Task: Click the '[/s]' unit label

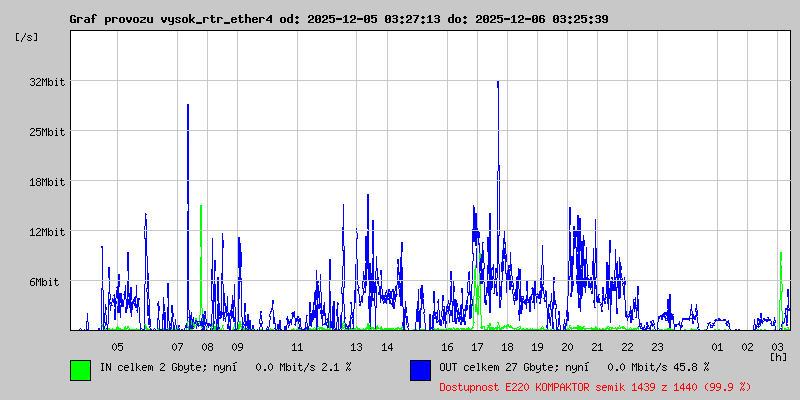Action: click(27, 37)
